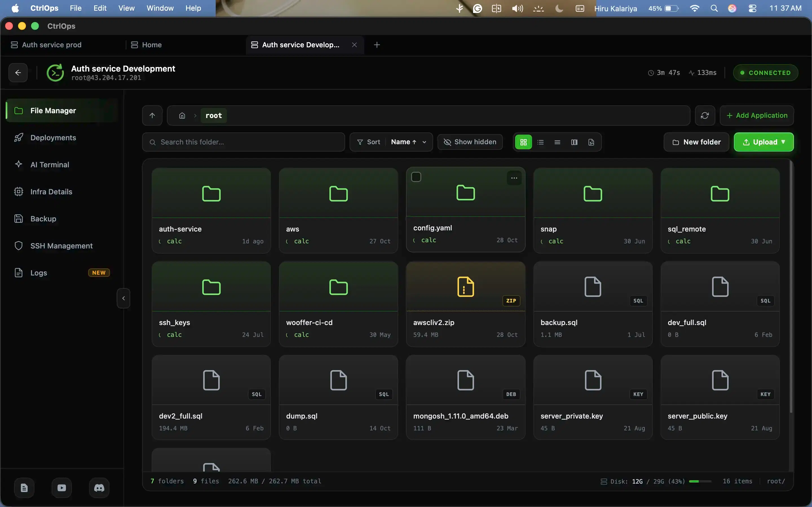The image size is (812, 507).
Task: Go up one directory with arrow icon
Action: [x=152, y=115]
